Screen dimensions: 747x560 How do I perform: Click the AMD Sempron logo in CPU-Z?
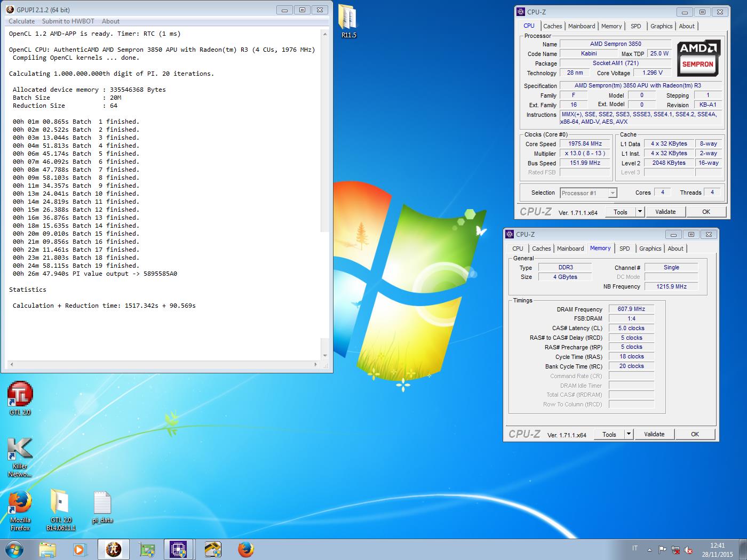pyautogui.click(x=698, y=58)
